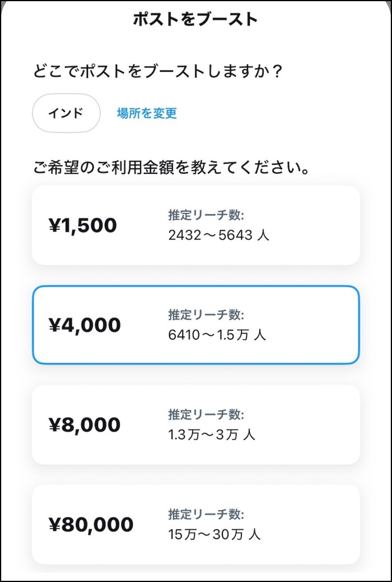Image resolution: width=392 pixels, height=582 pixels.
Task: Click the ¥4,000 price text
Action: [85, 325]
